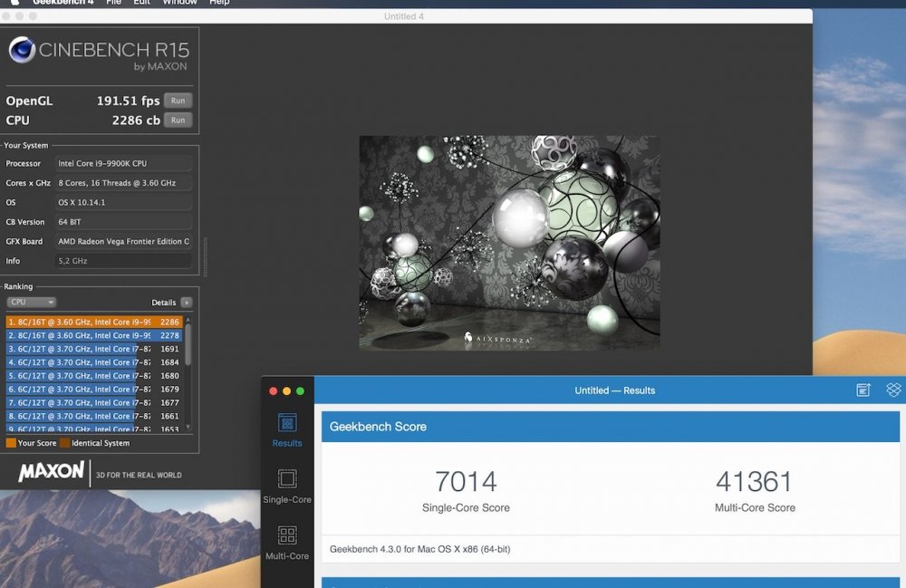
Task: Click the CB Version 64 BIT field
Action: click(x=123, y=222)
